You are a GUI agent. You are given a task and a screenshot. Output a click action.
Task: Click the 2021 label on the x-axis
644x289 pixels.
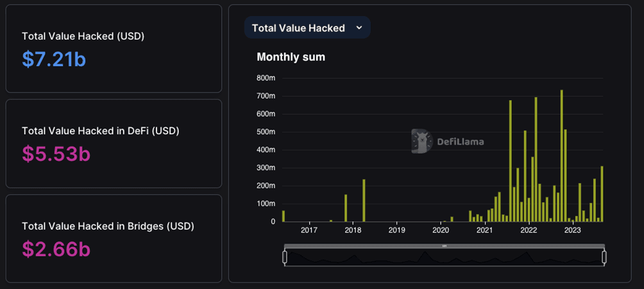click(484, 231)
